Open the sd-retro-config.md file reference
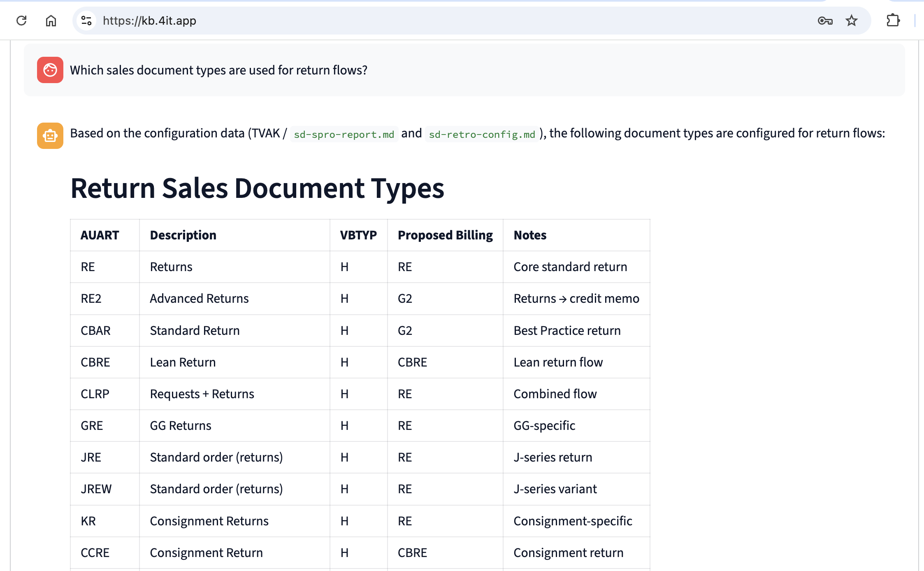 (481, 134)
